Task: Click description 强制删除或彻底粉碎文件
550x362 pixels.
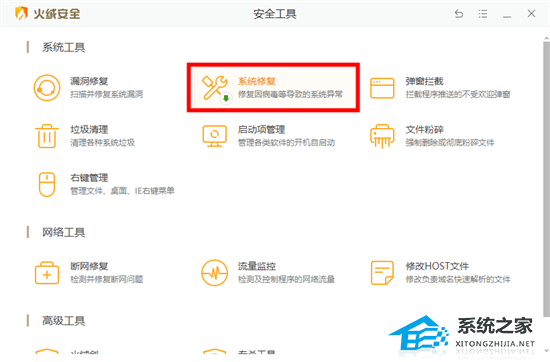Action: coord(450,143)
